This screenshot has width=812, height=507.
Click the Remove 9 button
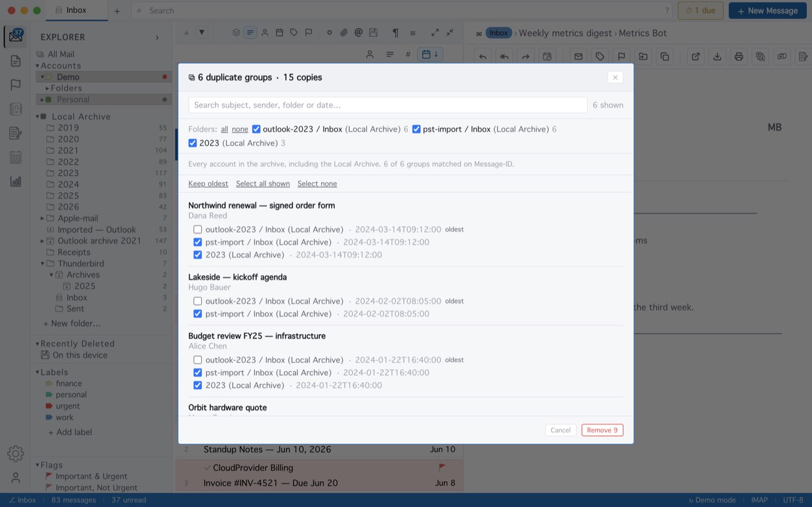[x=602, y=430]
